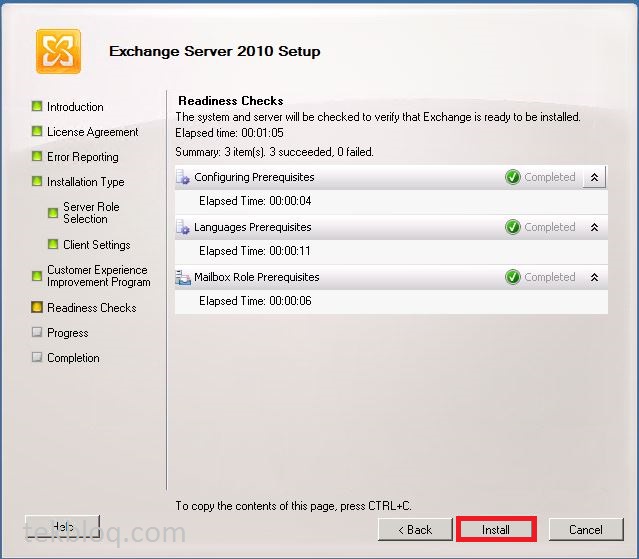Click the Completion step gray square
The image size is (639, 559).
[x=37, y=357]
